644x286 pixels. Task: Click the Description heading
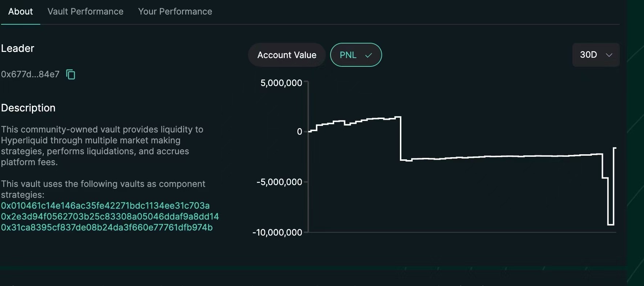click(28, 108)
